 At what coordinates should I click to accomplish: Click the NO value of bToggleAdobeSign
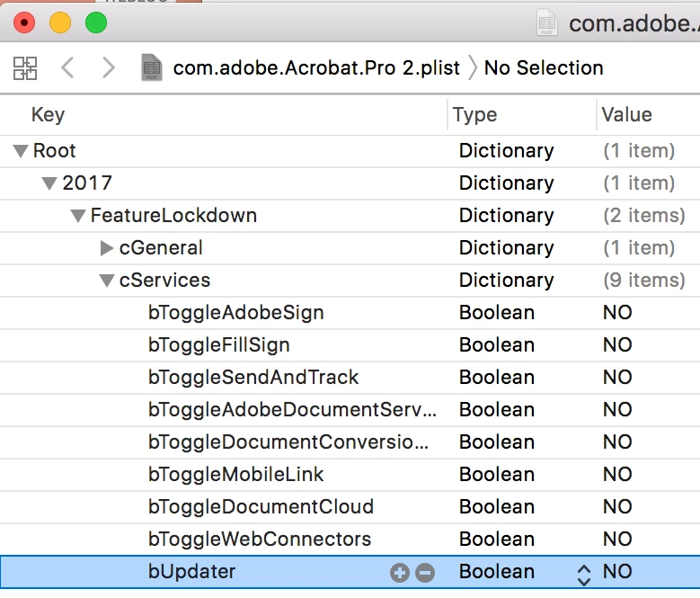tap(617, 313)
